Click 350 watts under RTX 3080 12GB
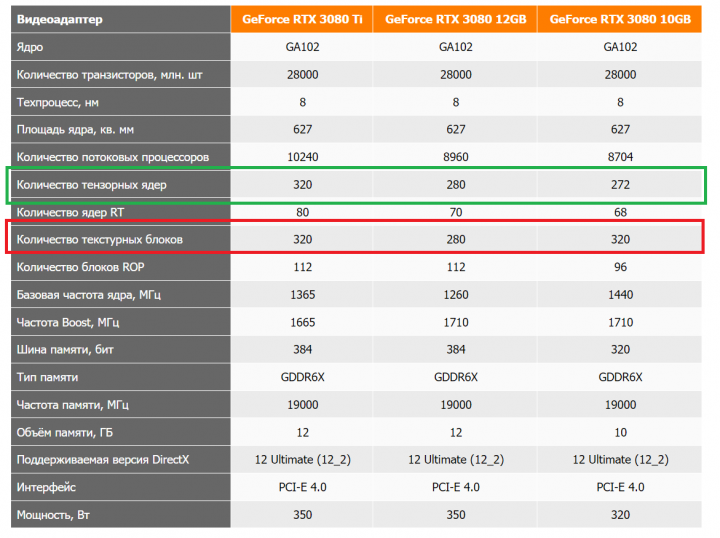The width and height of the screenshot is (720, 538). coord(456,515)
